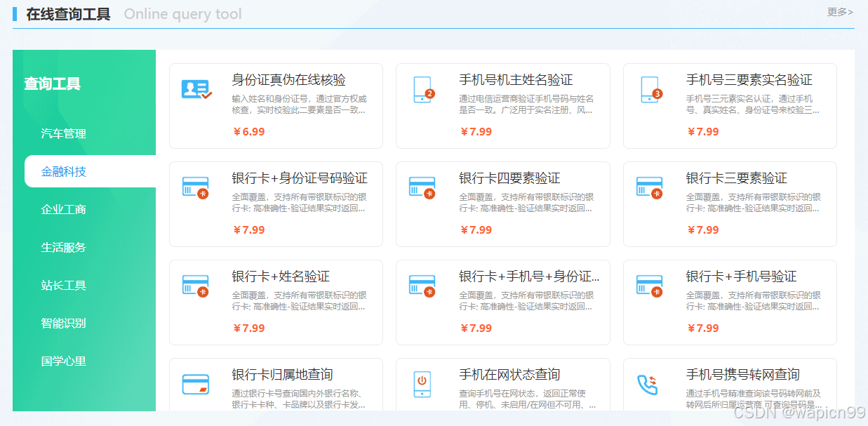Select the 金融科技 sidebar tab
This screenshot has height=426, width=868.
90,171
